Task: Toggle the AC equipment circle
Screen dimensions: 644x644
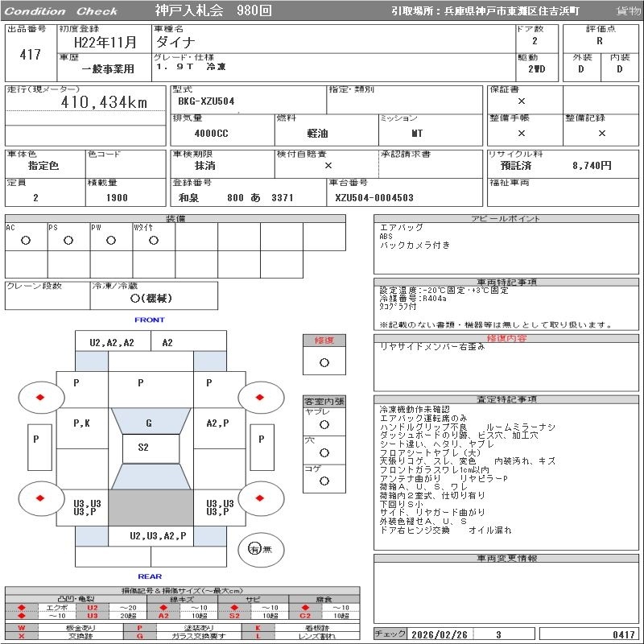Action: coord(26,241)
